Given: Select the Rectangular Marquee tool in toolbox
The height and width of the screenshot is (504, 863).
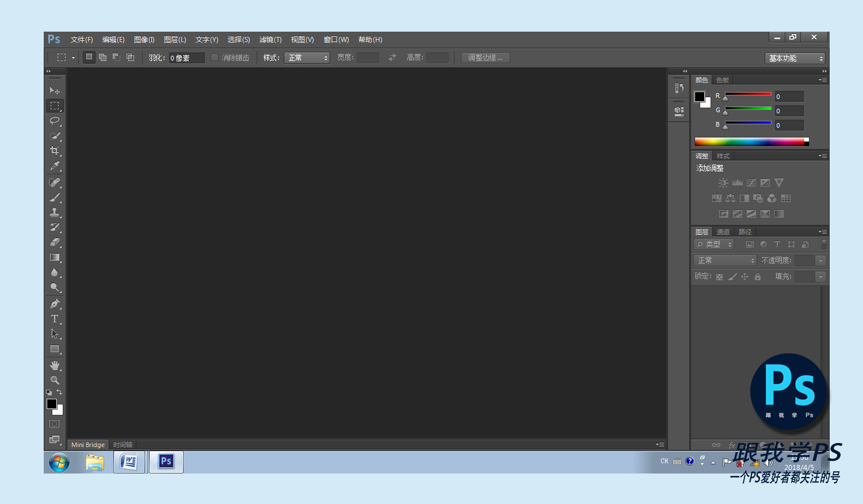Looking at the screenshot, I should point(55,106).
